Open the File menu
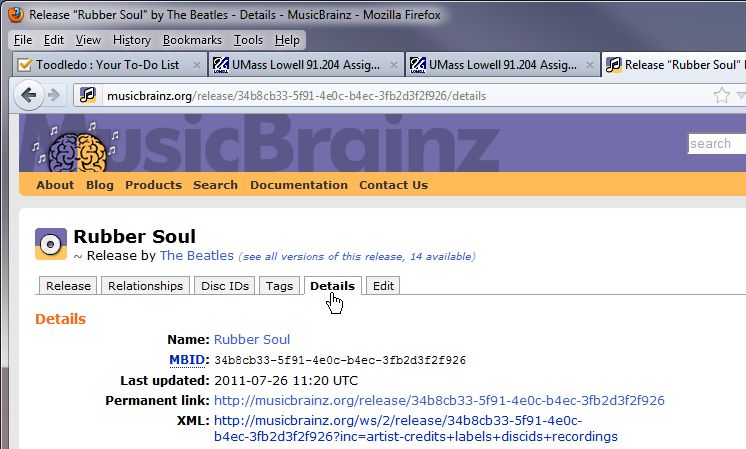Viewport: 746px width, 449px height. [x=23, y=40]
